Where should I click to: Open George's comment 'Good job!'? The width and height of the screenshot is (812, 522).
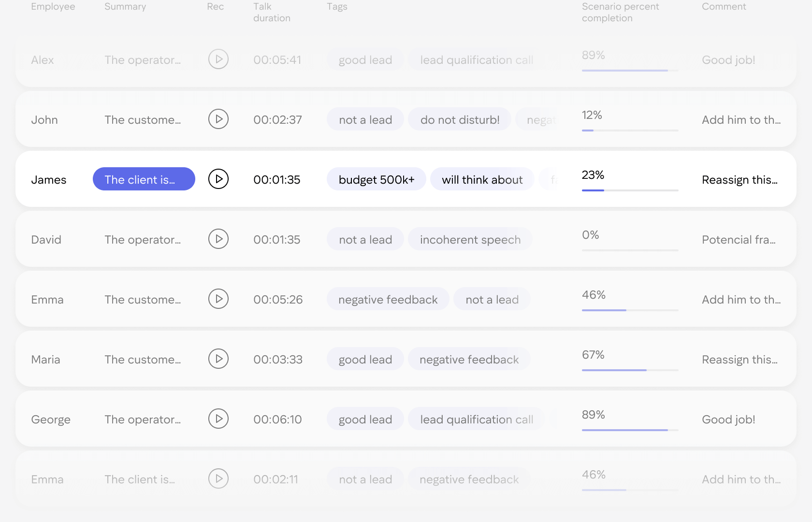tap(728, 420)
